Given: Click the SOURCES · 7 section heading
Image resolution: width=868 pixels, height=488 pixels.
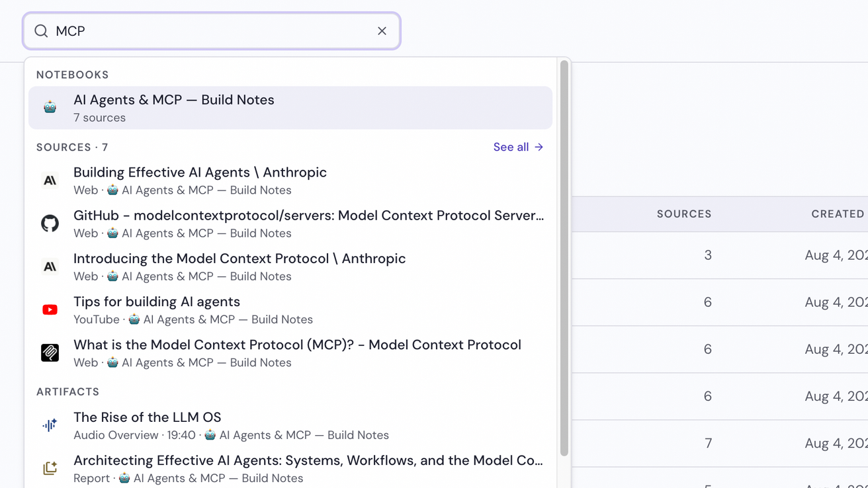Looking at the screenshot, I should click(72, 147).
